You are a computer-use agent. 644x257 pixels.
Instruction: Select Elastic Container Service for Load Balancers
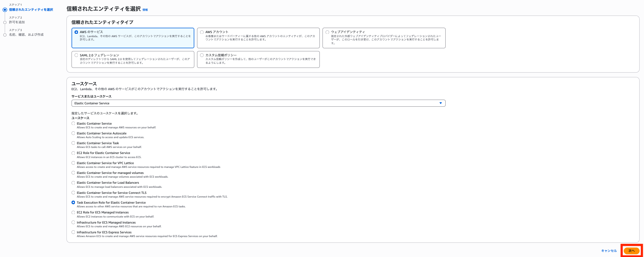(74, 183)
